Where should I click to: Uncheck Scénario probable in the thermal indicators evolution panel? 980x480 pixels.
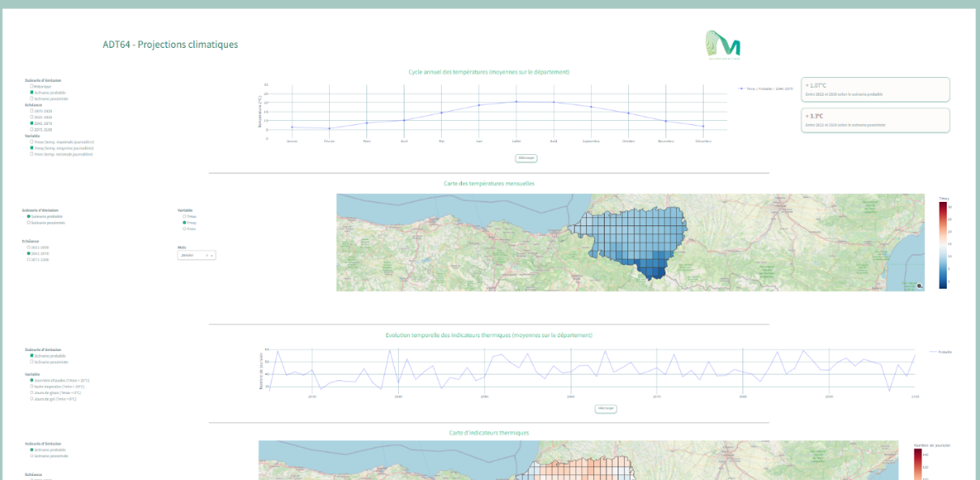pyautogui.click(x=32, y=356)
